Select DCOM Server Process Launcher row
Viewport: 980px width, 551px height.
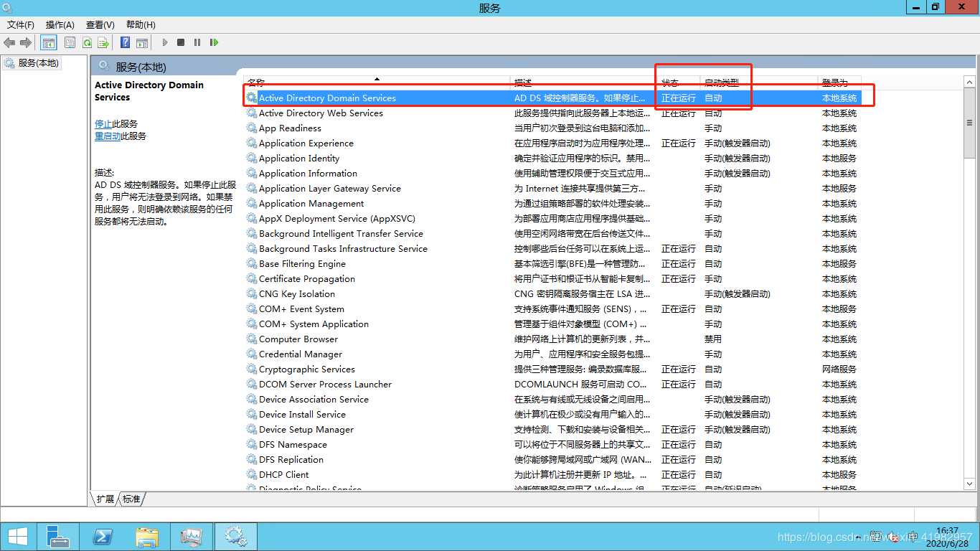552,385
